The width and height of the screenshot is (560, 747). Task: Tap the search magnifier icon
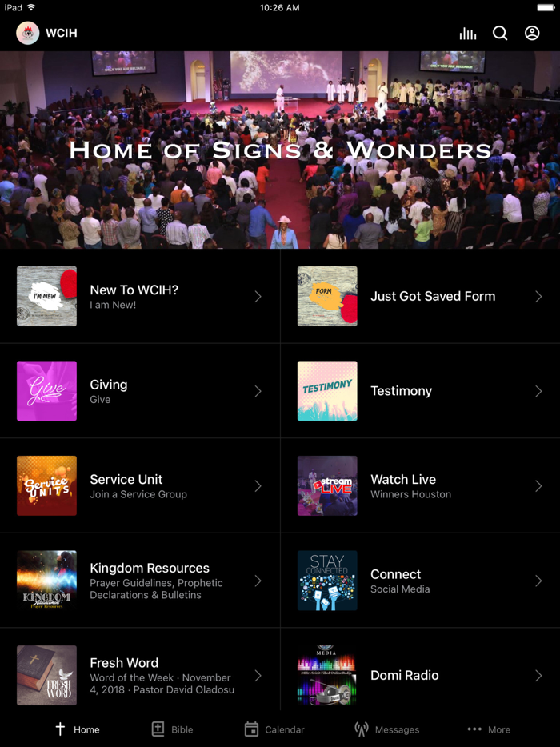[500, 33]
